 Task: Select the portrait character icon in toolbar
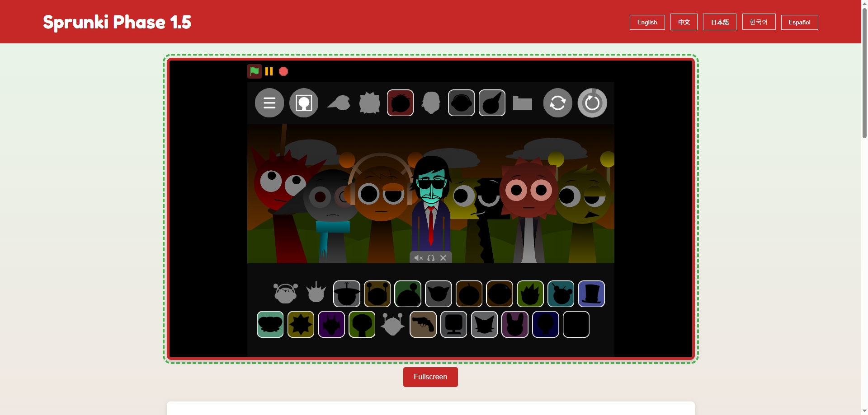pos(303,103)
